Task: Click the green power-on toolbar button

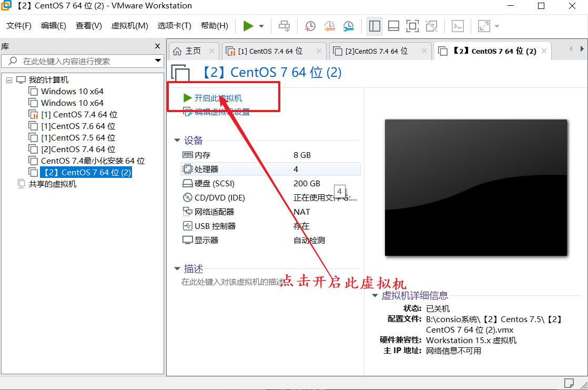Action: pyautogui.click(x=248, y=26)
